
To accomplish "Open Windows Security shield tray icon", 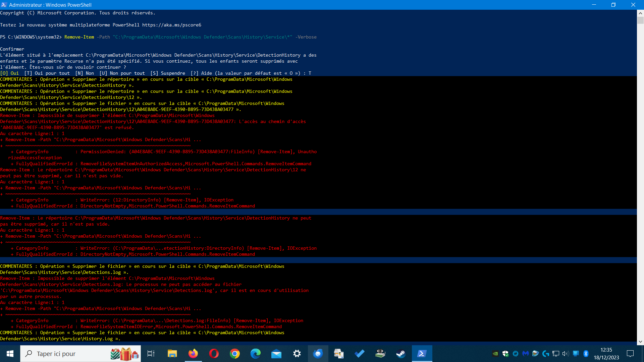I will (505, 354).
